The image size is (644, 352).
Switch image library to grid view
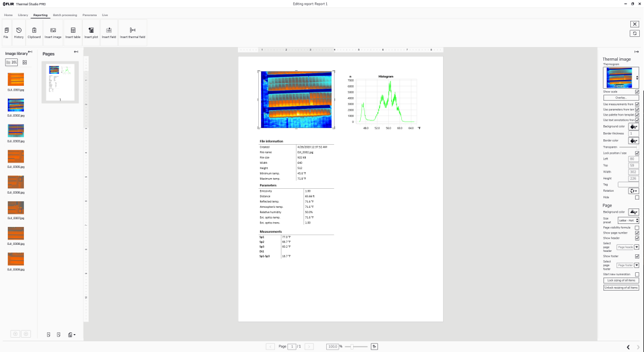pos(24,62)
